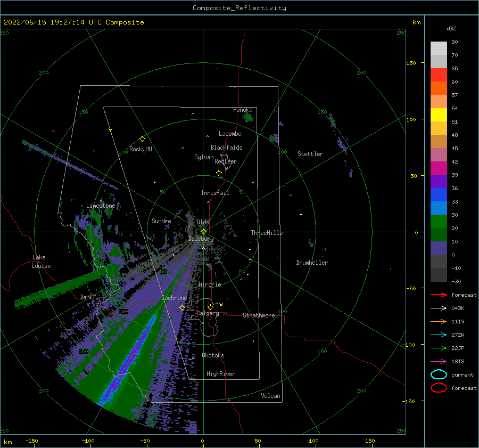Click the 80 value in dBZ legend

[x=455, y=42]
